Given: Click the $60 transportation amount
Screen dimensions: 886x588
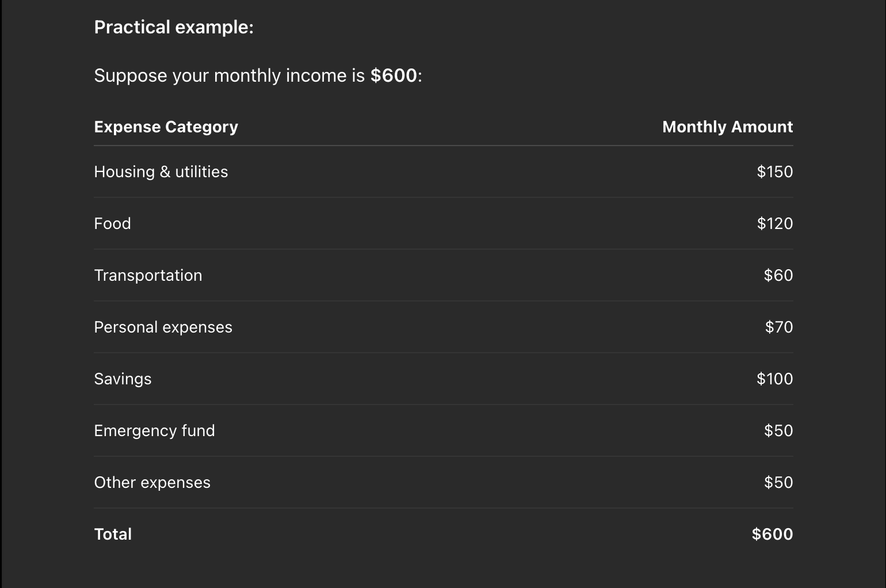Looking at the screenshot, I should point(778,276).
